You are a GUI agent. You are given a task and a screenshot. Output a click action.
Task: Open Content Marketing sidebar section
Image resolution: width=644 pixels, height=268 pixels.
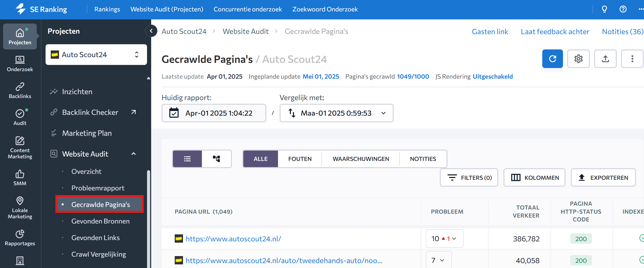[20, 147]
